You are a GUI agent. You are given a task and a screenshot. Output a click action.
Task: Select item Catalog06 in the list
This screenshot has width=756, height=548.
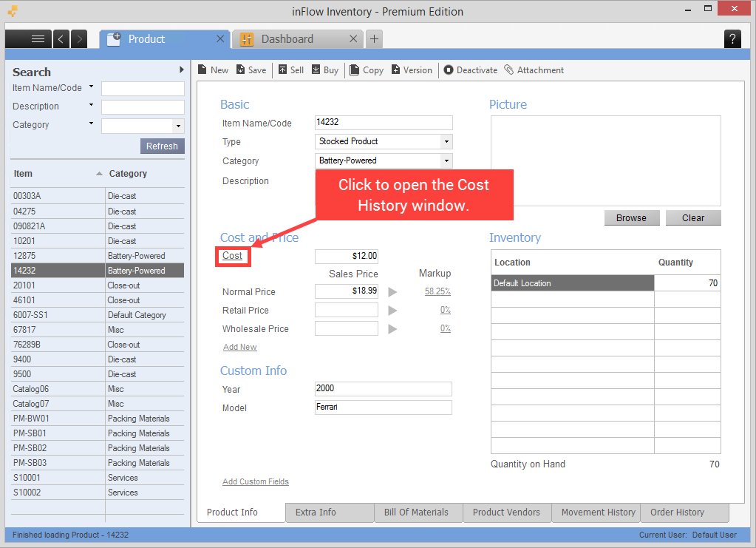tap(98, 389)
